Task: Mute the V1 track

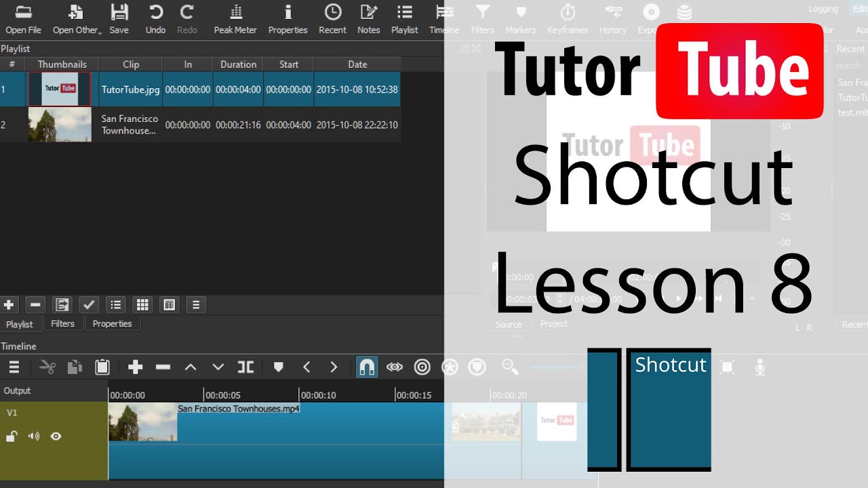Action: pyautogui.click(x=34, y=436)
